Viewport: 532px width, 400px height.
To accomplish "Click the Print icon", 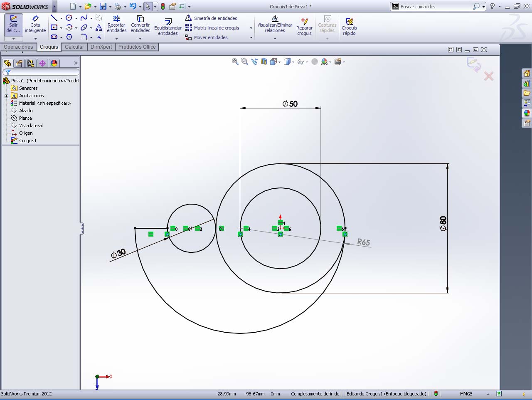I will [118, 6].
